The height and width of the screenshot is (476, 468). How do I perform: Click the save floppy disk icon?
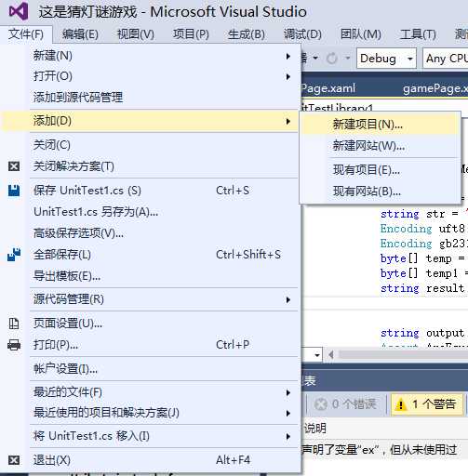pyautogui.click(x=14, y=191)
